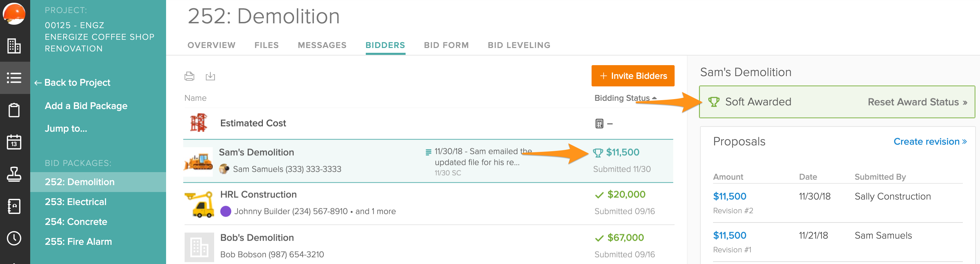Click the print icon above bidder list
Viewport: 980px width, 264px height.
click(189, 76)
